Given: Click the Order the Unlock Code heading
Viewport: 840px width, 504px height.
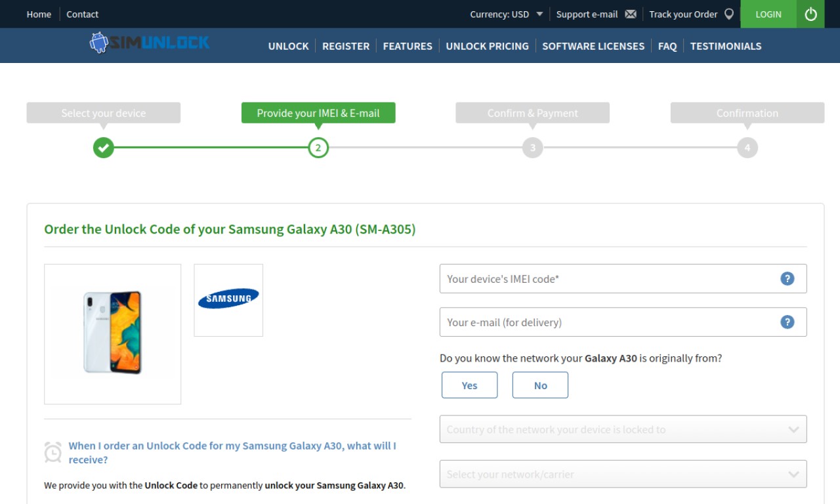Looking at the screenshot, I should pyautogui.click(x=230, y=230).
